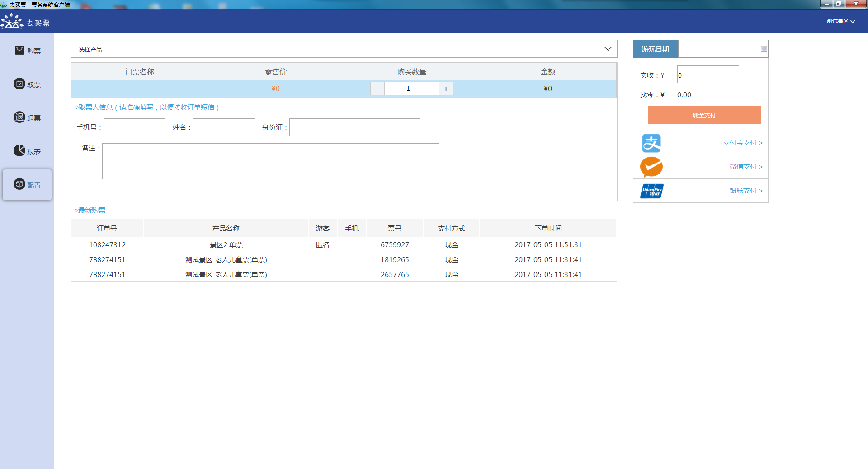The width and height of the screenshot is (868, 469).
Task: Click the WeChat Pay logo icon
Action: click(651, 167)
